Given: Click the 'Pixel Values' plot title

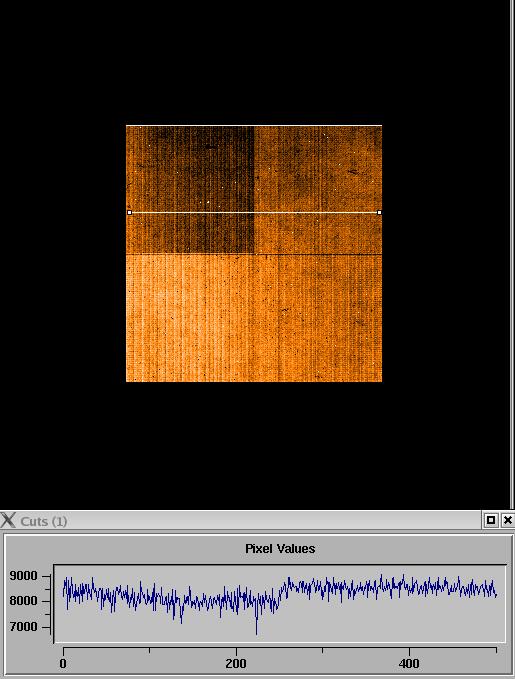Looking at the screenshot, I should (280, 548).
